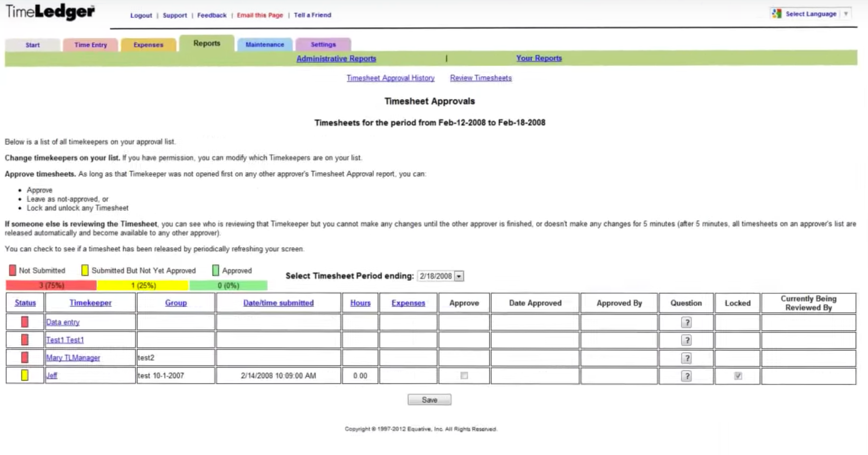Click question icon in Test1 Test1 row
The width and height of the screenshot is (868, 455).
(686, 340)
